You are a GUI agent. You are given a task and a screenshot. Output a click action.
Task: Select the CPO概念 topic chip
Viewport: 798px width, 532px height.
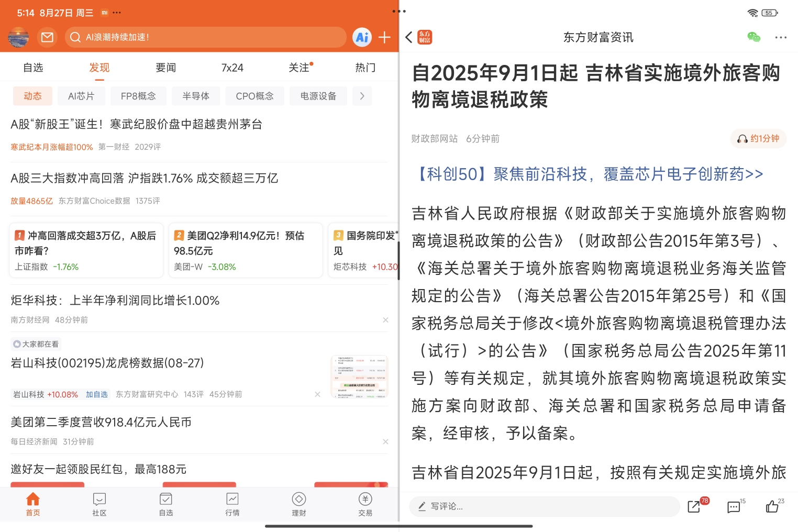pyautogui.click(x=255, y=96)
